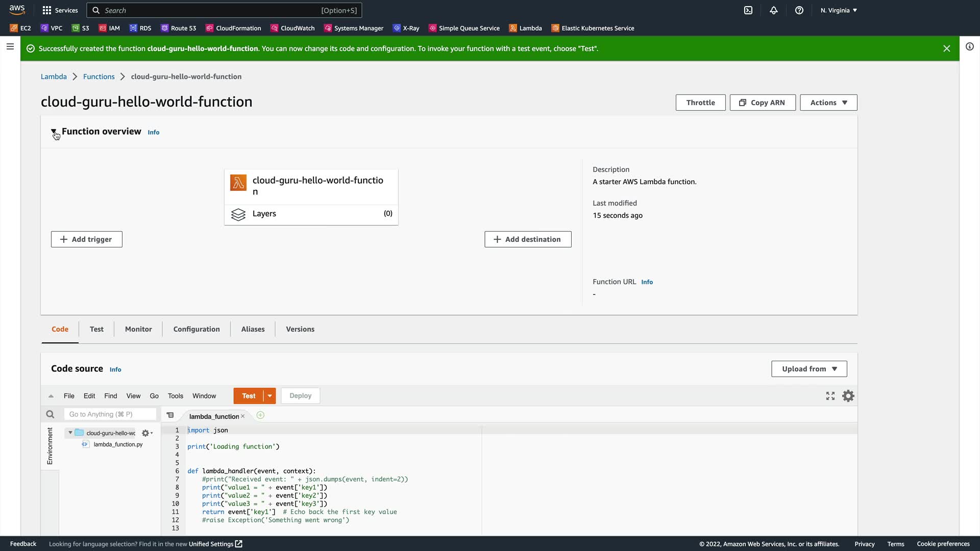The height and width of the screenshot is (551, 980).
Task: Expand the Upload from dropdown
Action: pos(809,369)
